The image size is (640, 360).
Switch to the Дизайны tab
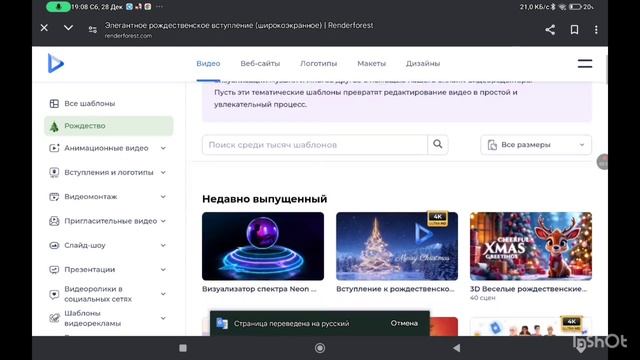point(423,64)
